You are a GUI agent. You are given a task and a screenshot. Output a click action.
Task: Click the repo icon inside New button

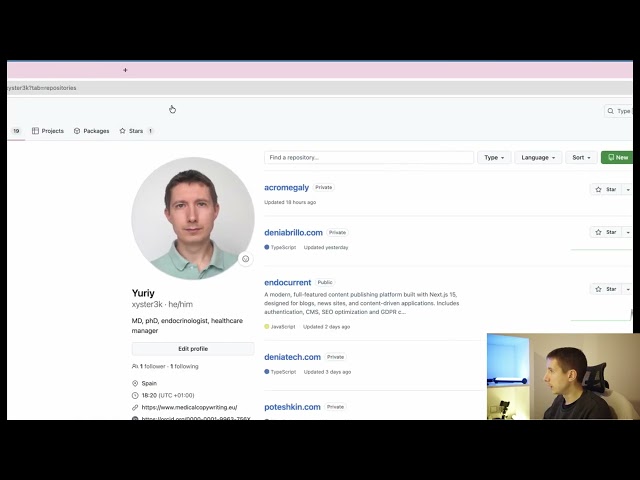pos(611,158)
